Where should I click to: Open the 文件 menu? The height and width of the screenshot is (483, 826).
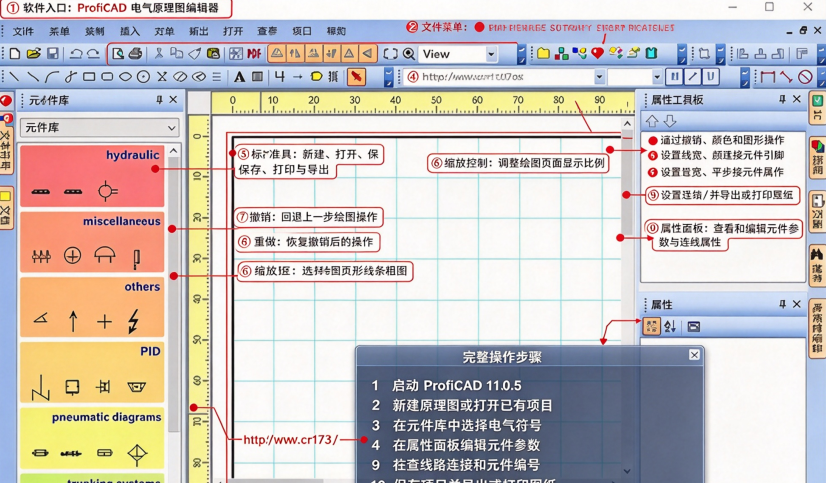pyautogui.click(x=23, y=31)
